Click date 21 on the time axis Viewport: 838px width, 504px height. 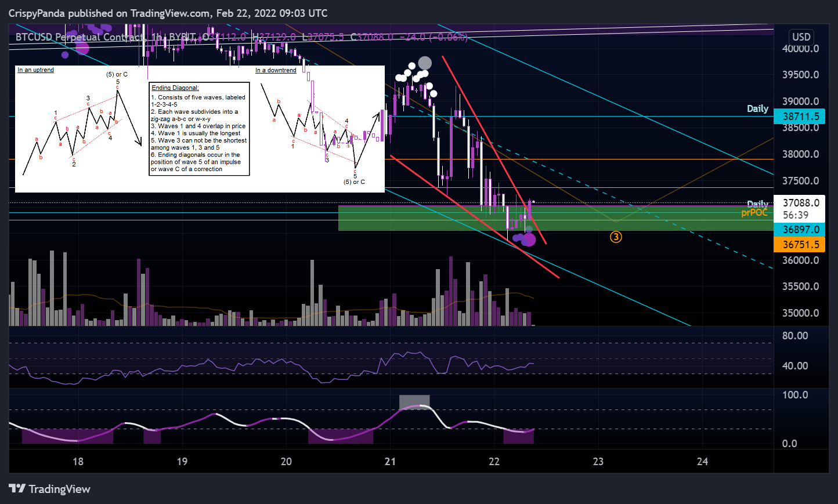pyautogui.click(x=390, y=462)
